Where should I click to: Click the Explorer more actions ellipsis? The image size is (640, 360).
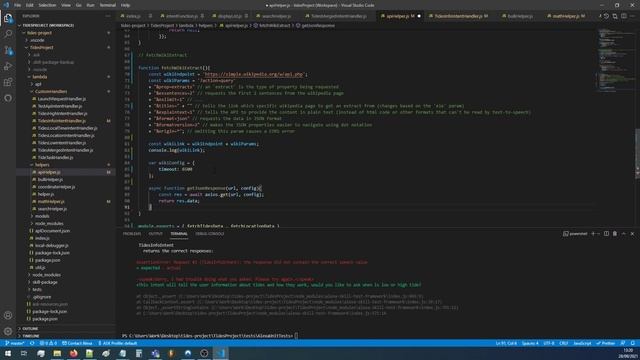pos(108,16)
